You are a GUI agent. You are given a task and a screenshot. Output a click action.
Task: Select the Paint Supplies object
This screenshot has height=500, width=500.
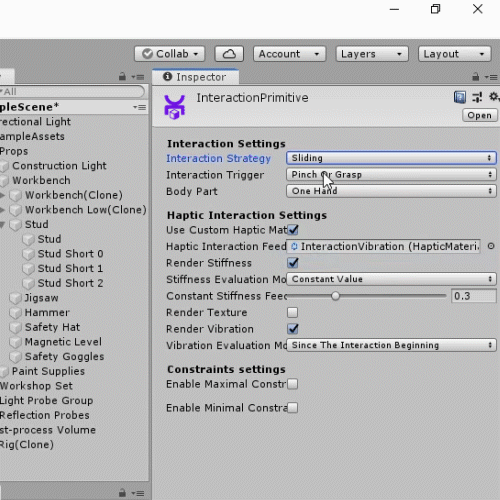pos(48,371)
